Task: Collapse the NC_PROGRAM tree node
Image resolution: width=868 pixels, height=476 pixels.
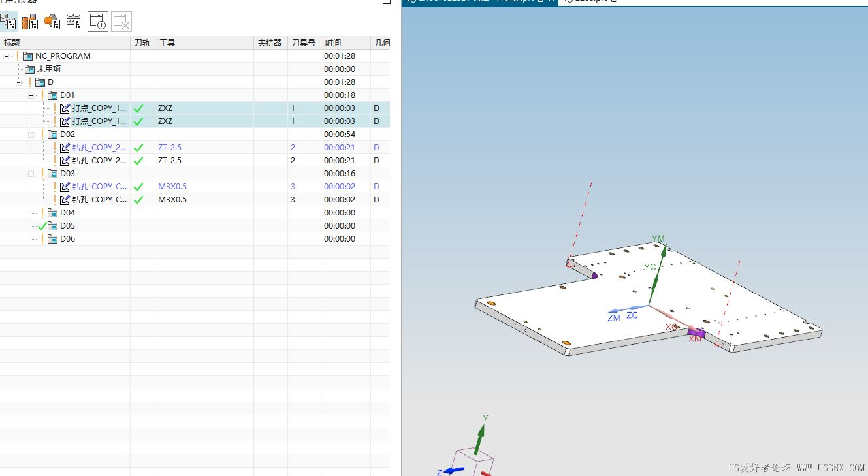Action: [x=7, y=56]
